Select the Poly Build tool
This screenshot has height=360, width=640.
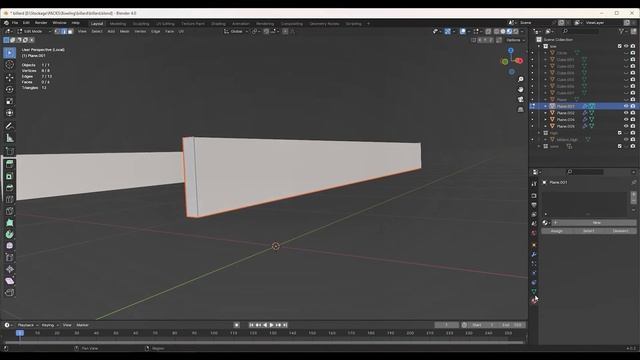(9, 222)
